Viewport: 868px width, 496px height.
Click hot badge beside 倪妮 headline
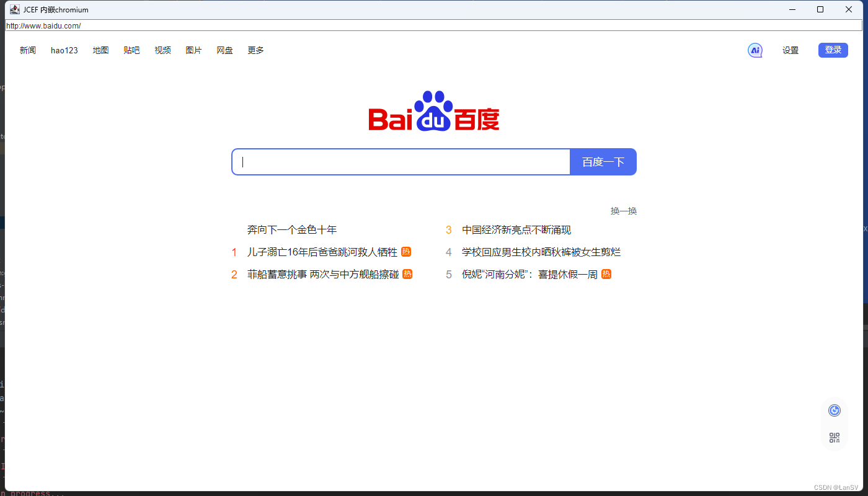(x=606, y=274)
